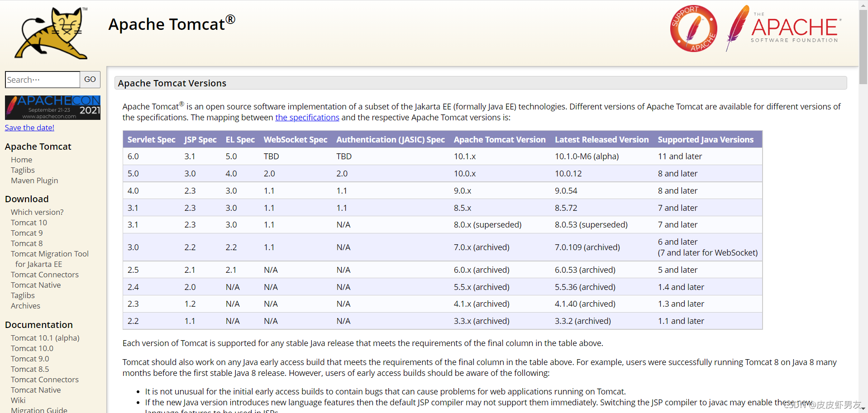Open the Wiki link
Viewport: 868px width, 413px height.
coord(18,400)
